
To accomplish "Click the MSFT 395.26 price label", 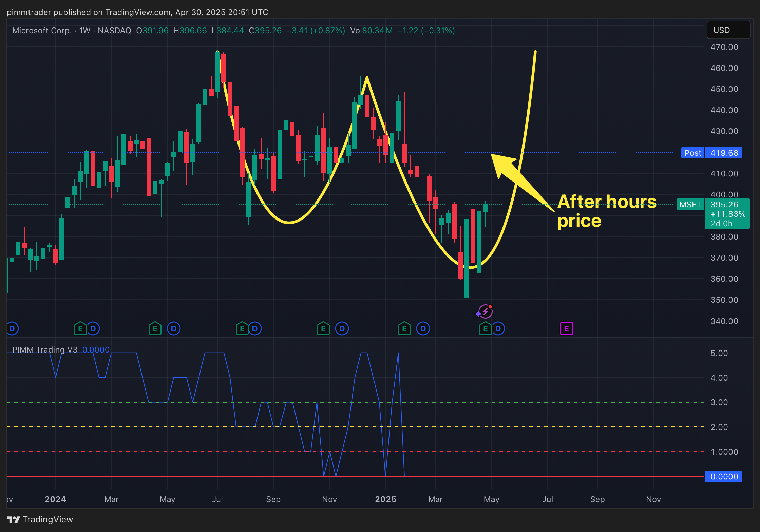I will click(713, 214).
